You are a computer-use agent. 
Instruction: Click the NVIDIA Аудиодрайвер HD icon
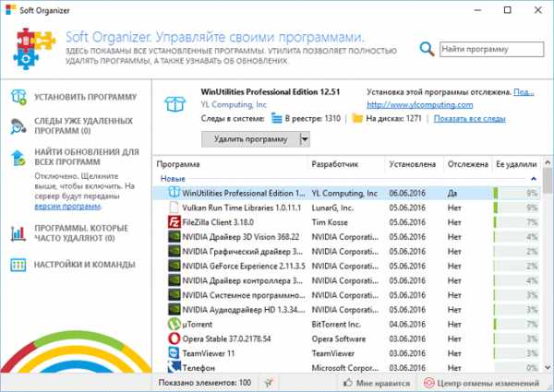[x=174, y=309]
